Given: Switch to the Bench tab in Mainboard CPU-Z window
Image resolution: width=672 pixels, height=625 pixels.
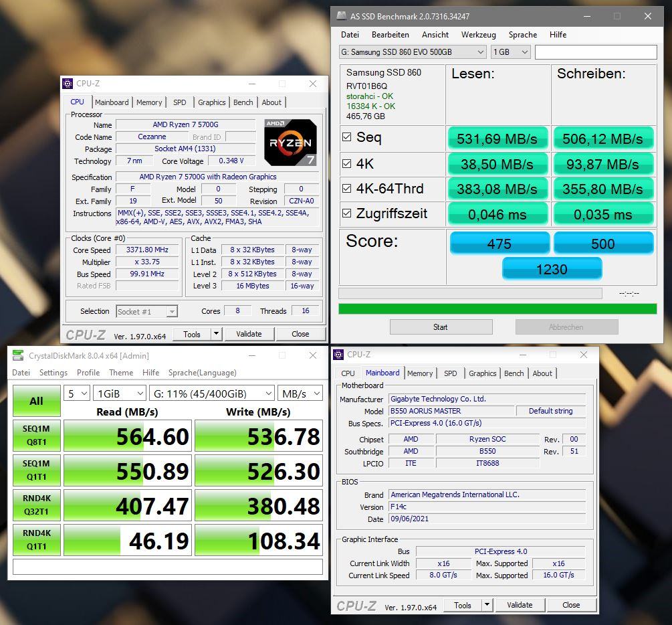Looking at the screenshot, I should click(514, 373).
